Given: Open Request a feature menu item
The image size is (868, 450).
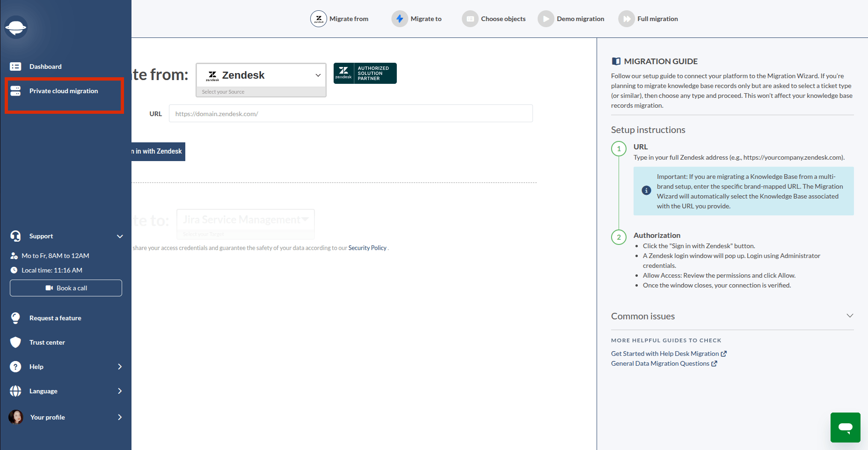Looking at the screenshot, I should (55, 318).
